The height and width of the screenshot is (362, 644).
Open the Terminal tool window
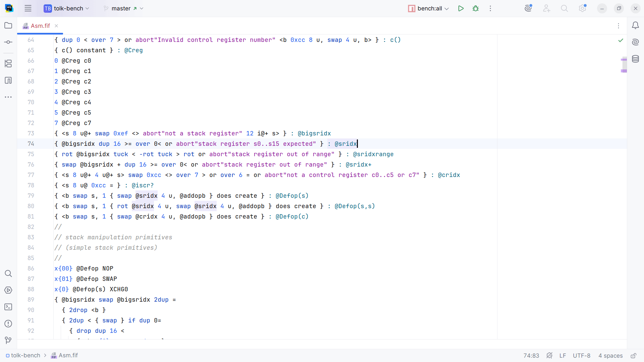8,307
